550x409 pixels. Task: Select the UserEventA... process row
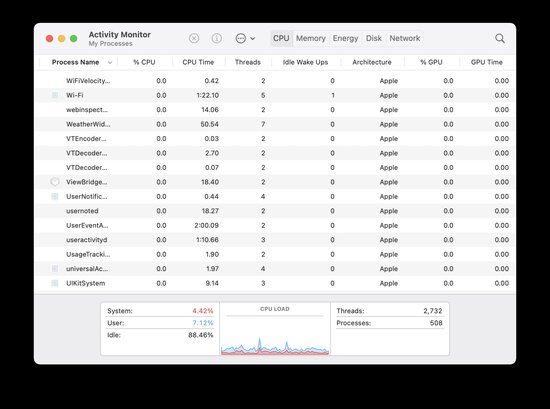[275, 226]
